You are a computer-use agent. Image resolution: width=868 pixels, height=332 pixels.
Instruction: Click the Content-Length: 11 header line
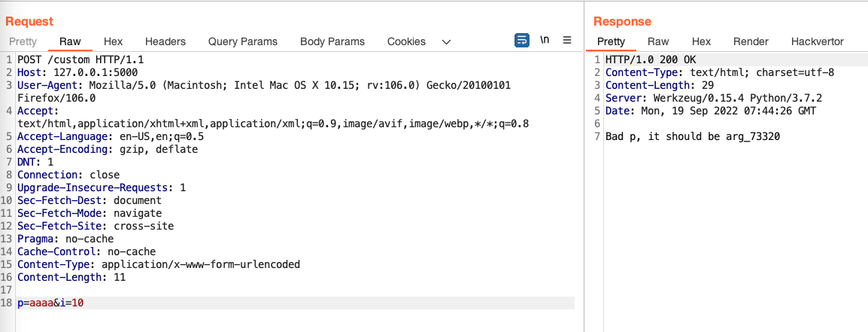(71, 277)
